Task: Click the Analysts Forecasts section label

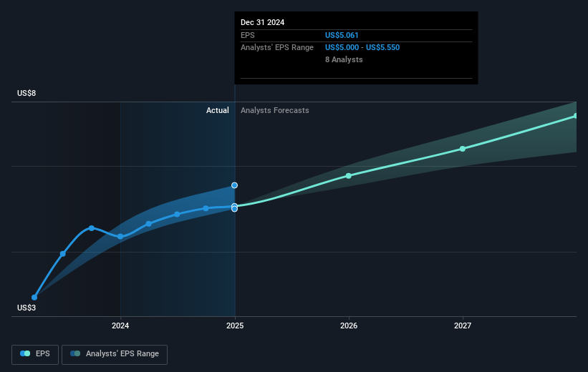Action: tap(275, 110)
